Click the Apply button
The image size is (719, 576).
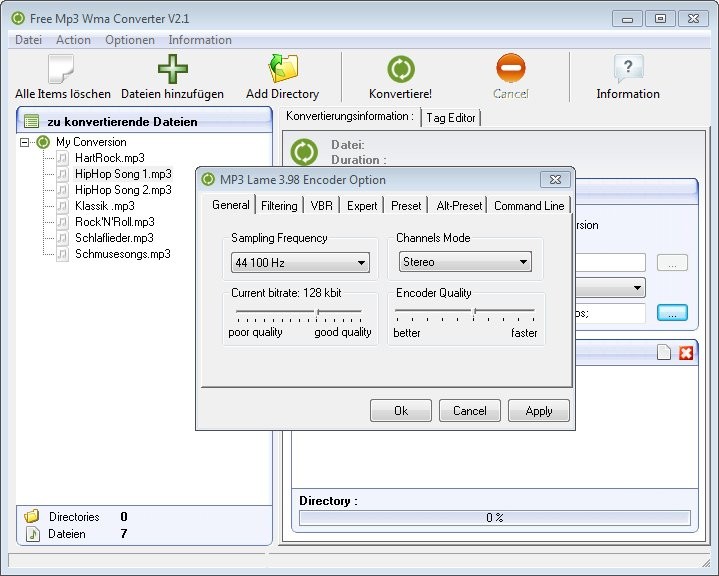coord(539,410)
